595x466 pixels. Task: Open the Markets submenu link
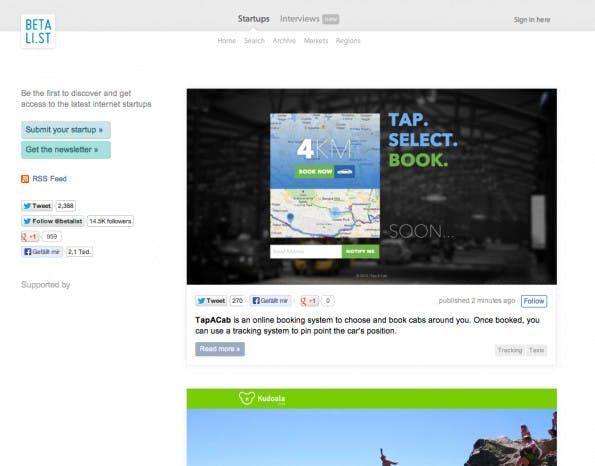click(316, 41)
